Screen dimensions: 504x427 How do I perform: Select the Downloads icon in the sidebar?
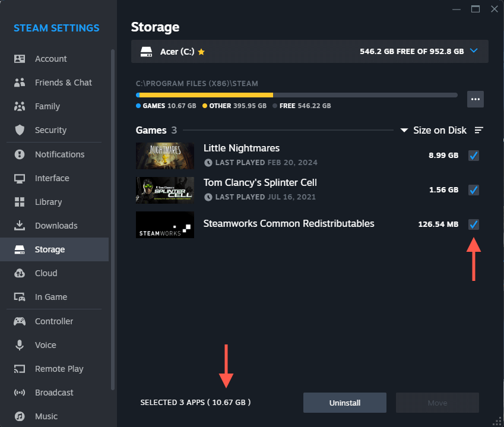coord(20,225)
